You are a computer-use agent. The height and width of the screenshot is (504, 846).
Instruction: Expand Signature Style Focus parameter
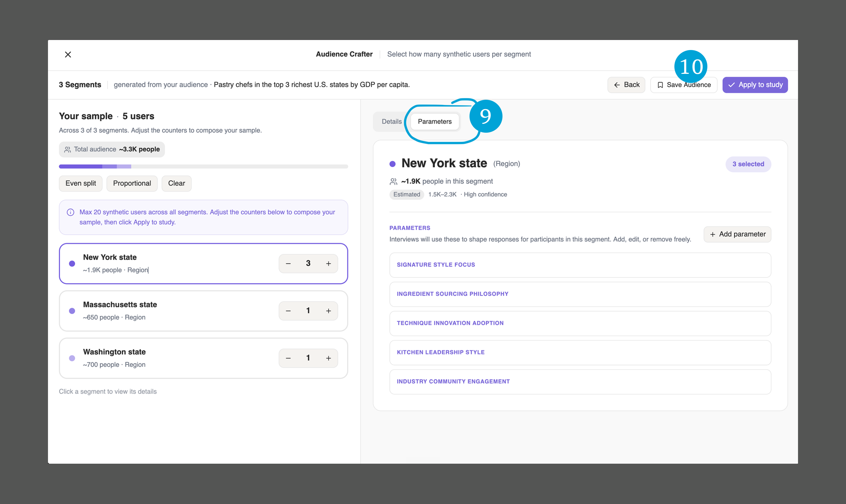pyautogui.click(x=580, y=265)
